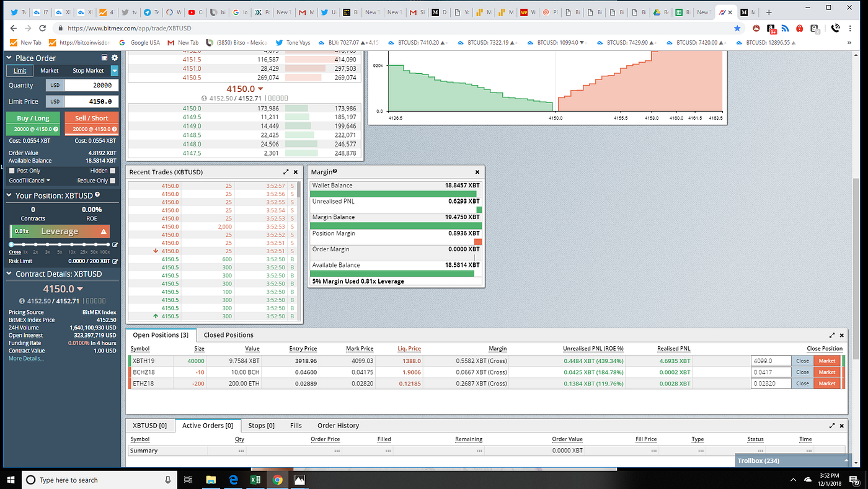This screenshot has width=868, height=489.
Task: Close the Recent Trades panel
Action: (x=296, y=172)
